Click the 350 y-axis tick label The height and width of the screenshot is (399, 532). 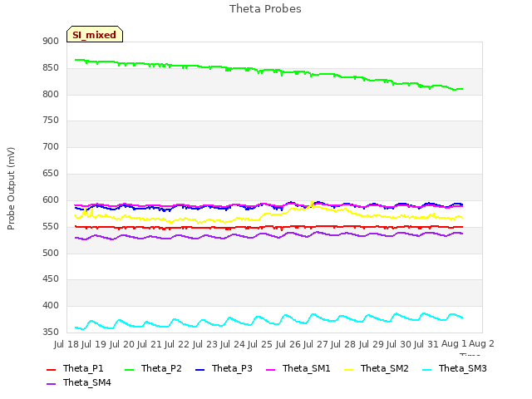tap(51, 332)
